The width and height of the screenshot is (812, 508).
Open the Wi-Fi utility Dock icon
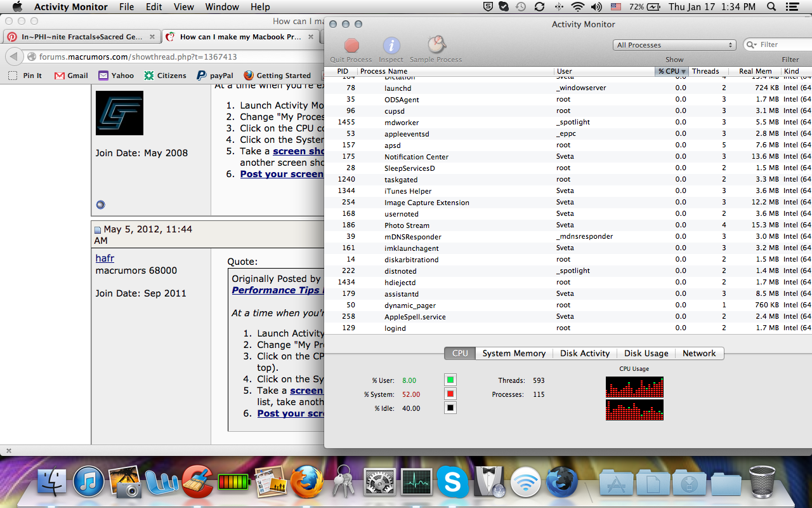click(x=525, y=482)
